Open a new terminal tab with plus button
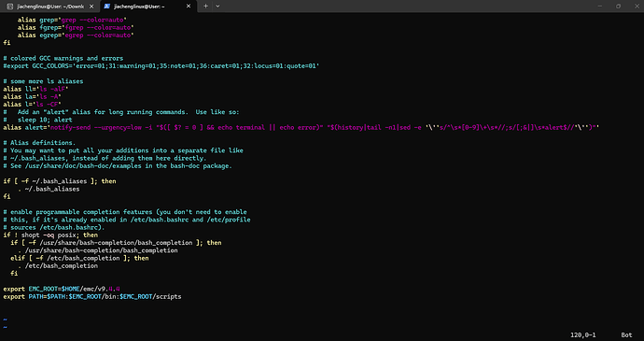644x341 pixels. (205, 7)
